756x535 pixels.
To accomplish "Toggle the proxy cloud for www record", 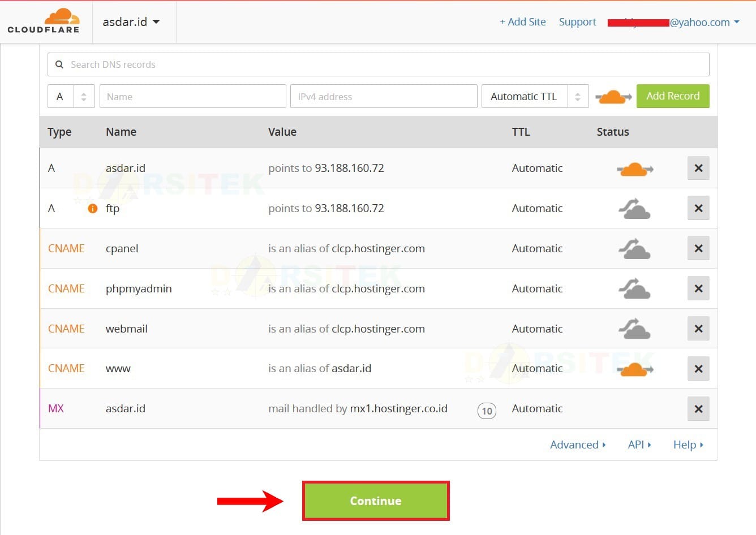I will pos(634,369).
